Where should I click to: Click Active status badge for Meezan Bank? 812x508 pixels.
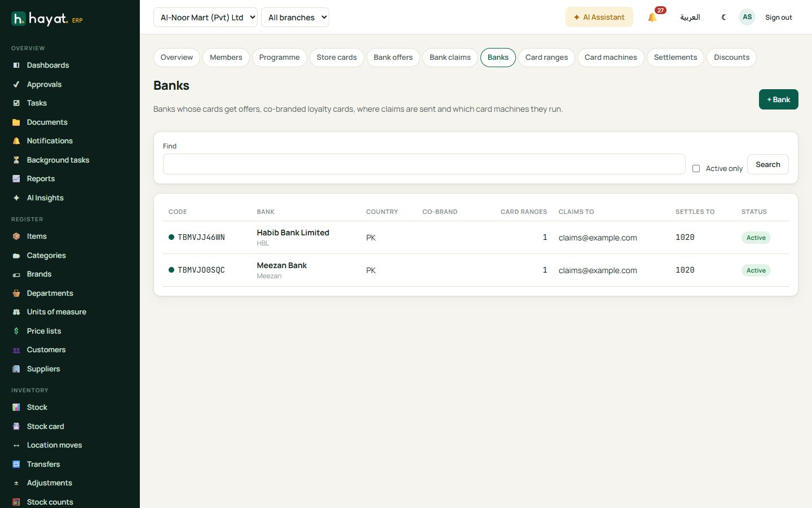(756, 270)
